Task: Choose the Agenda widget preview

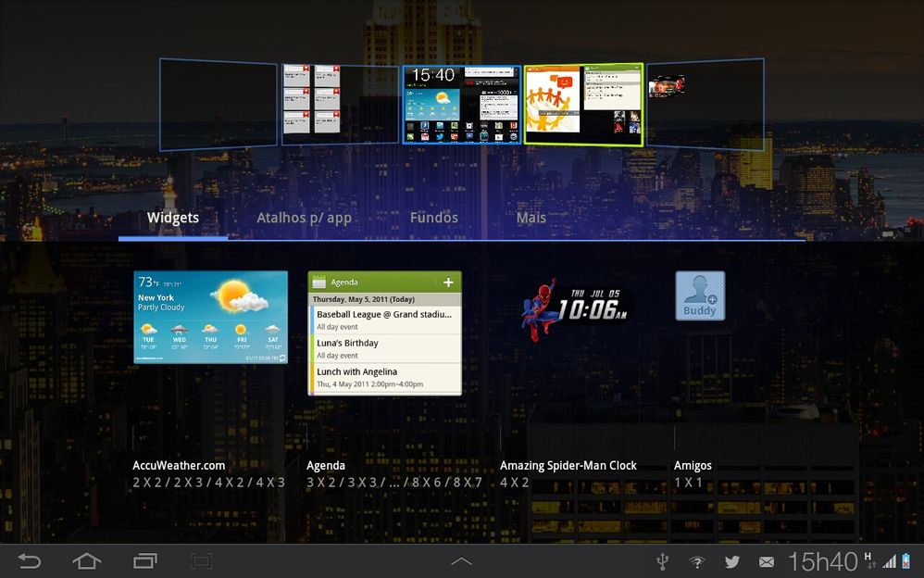Action: (384, 333)
